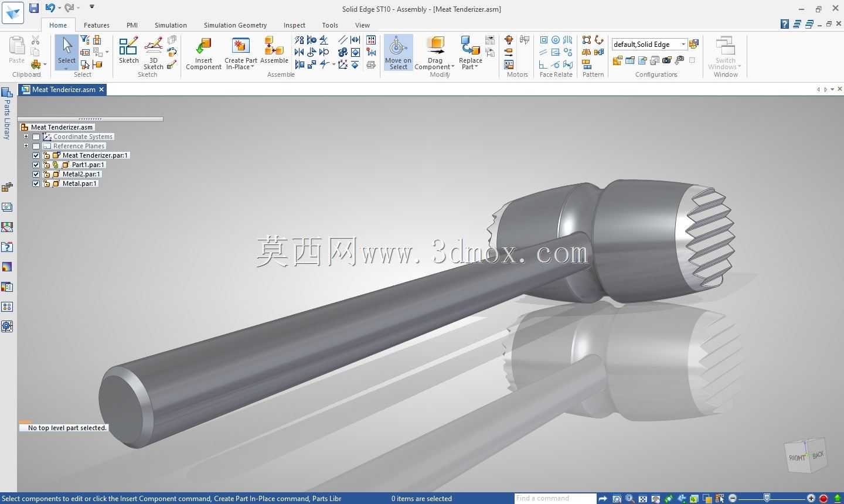The image size is (844, 504).
Task: Click the Zoom Area status icon
Action: [617, 499]
